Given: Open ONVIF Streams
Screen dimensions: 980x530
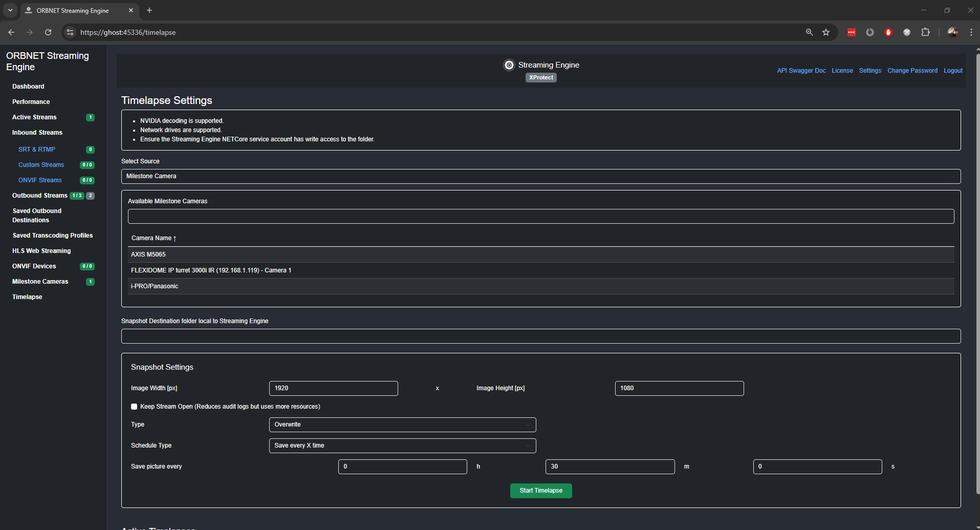Looking at the screenshot, I should (40, 180).
